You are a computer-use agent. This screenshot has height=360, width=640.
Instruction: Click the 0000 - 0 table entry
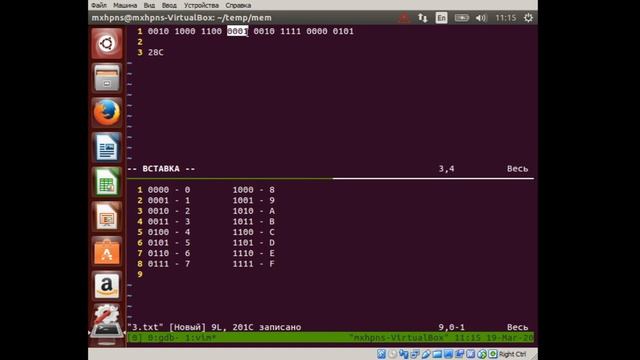click(169, 190)
